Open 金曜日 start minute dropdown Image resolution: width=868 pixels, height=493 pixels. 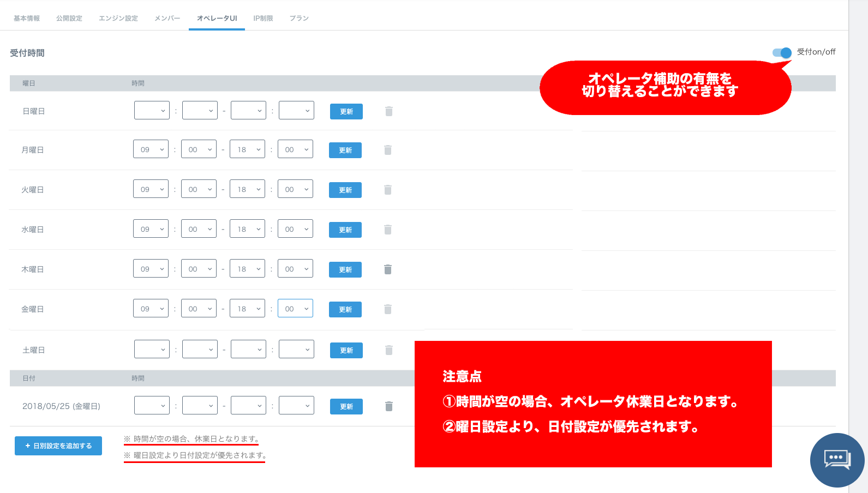pyautogui.click(x=199, y=308)
